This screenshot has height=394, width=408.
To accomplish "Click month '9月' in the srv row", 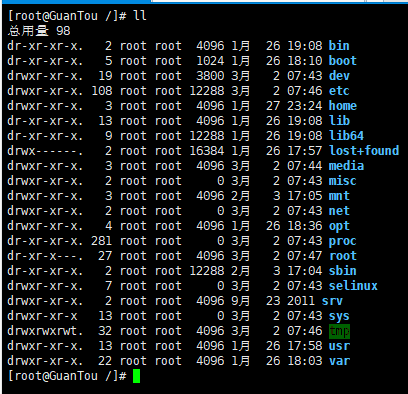I will coord(240,301).
